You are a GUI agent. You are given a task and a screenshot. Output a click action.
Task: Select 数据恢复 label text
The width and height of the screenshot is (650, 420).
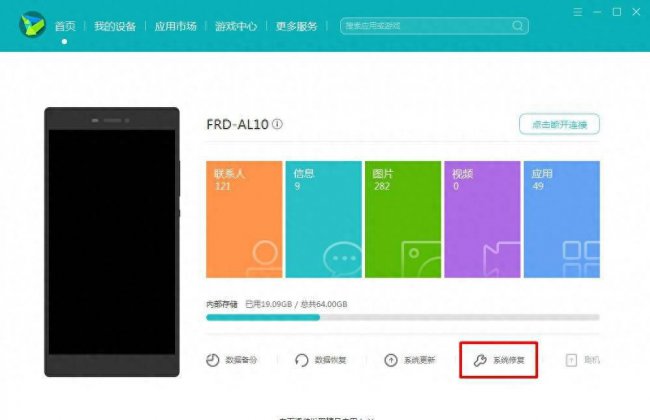click(330, 360)
